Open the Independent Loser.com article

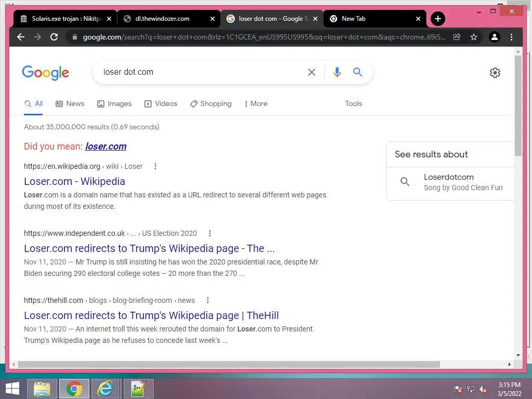149,248
